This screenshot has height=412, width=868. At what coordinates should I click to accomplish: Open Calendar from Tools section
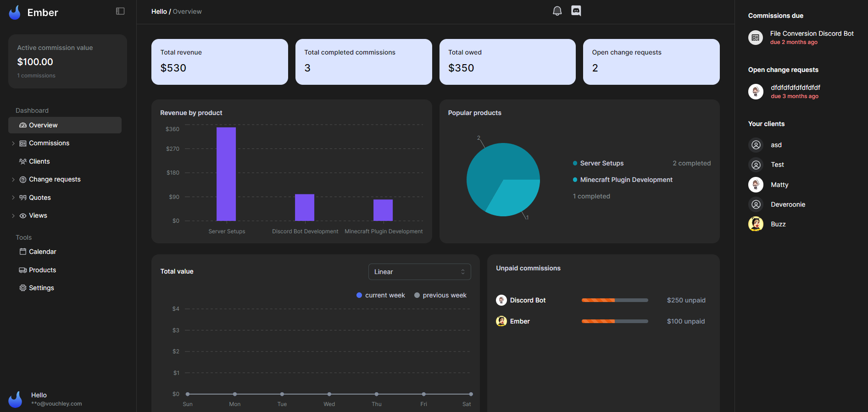(x=42, y=252)
